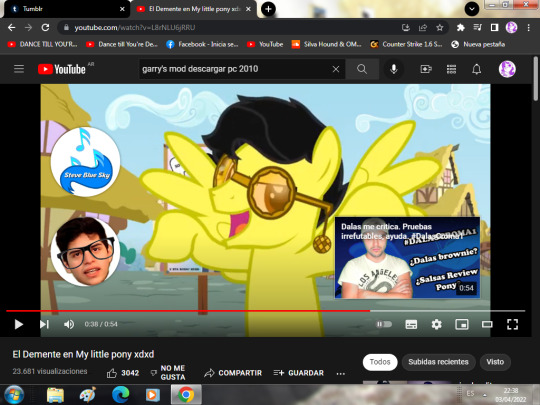Mute the video volume
Image resolution: width=540 pixels, height=405 pixels.
tap(69, 324)
